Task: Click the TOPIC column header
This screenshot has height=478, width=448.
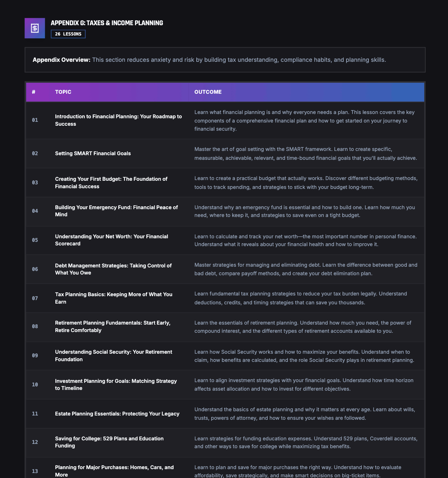Action: pos(63,92)
